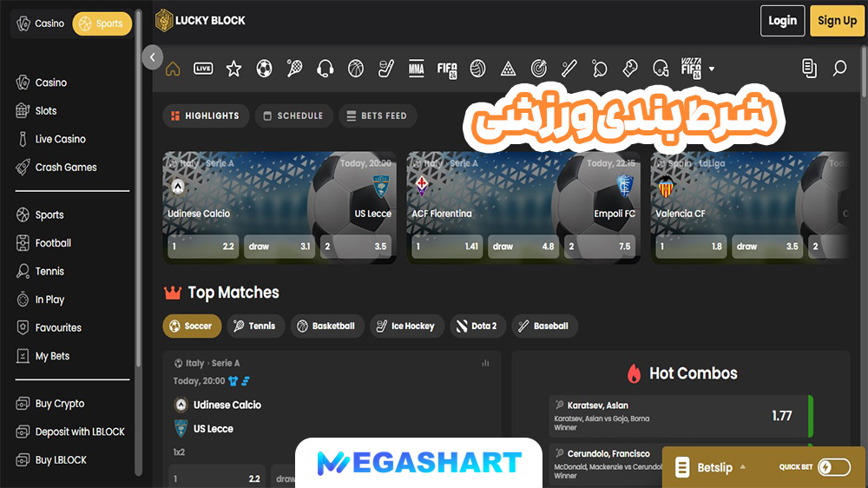Select the MMA sport icon

[417, 69]
